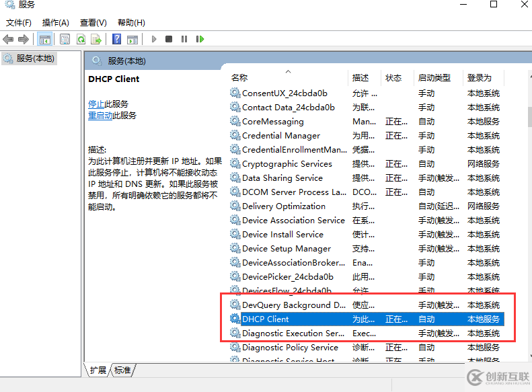Image resolution: width=532 pixels, height=392 pixels.
Task: Open the Help question mark icon
Action: click(x=116, y=40)
